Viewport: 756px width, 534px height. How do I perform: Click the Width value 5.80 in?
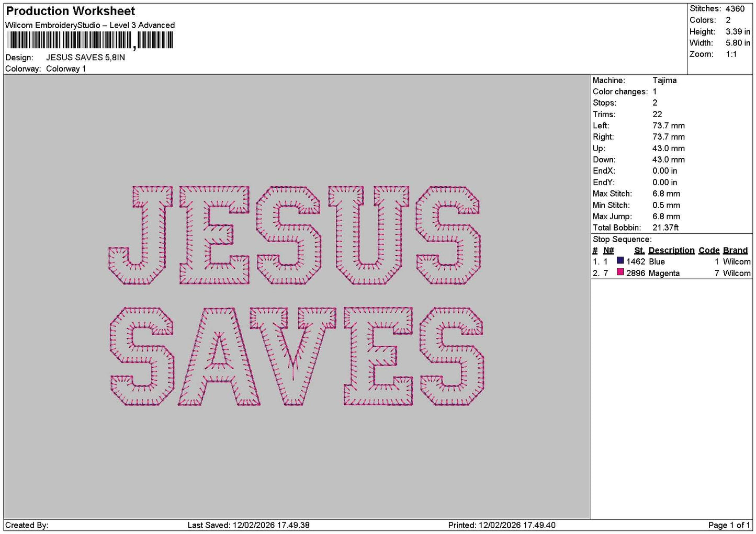[738, 43]
